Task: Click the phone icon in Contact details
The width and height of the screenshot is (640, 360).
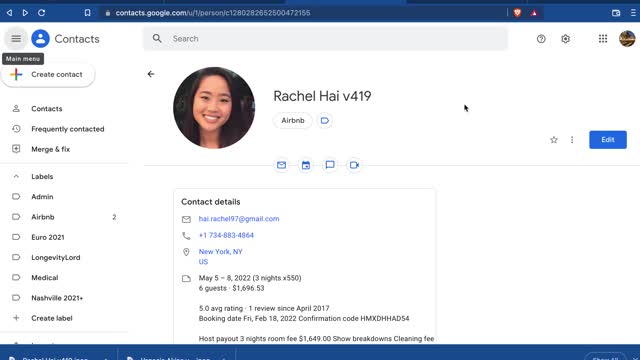Action: [186, 236]
